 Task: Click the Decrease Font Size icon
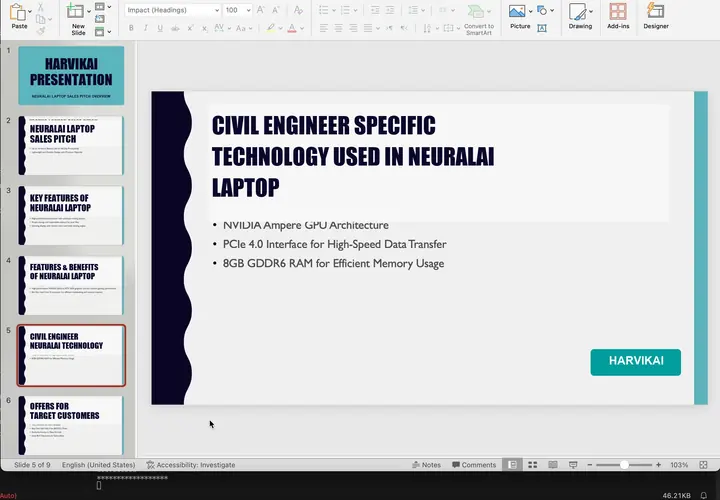pos(276,10)
